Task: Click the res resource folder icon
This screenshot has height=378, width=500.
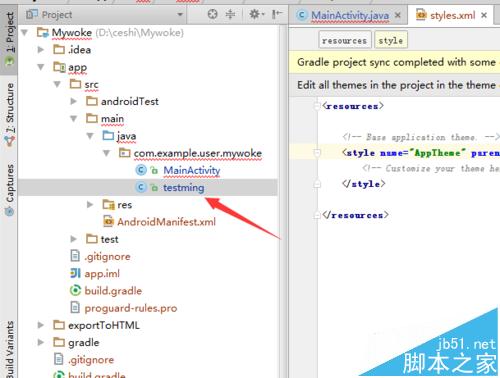Action: click(x=108, y=204)
